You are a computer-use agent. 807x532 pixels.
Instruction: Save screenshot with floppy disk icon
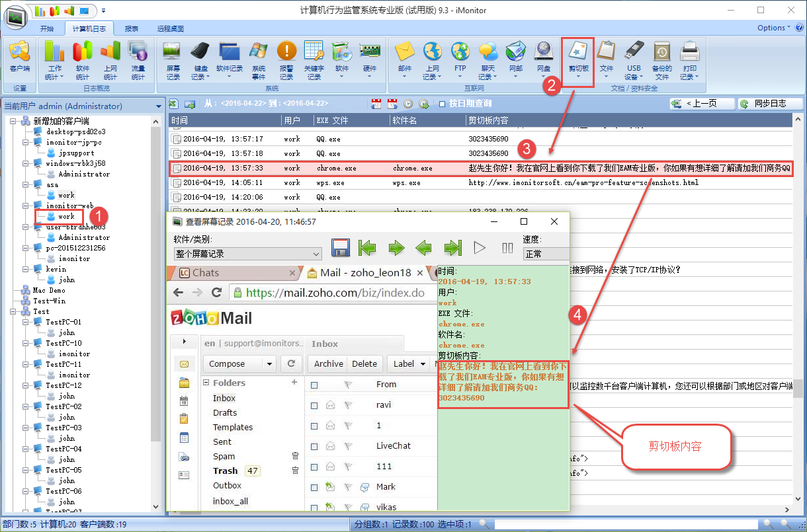340,248
